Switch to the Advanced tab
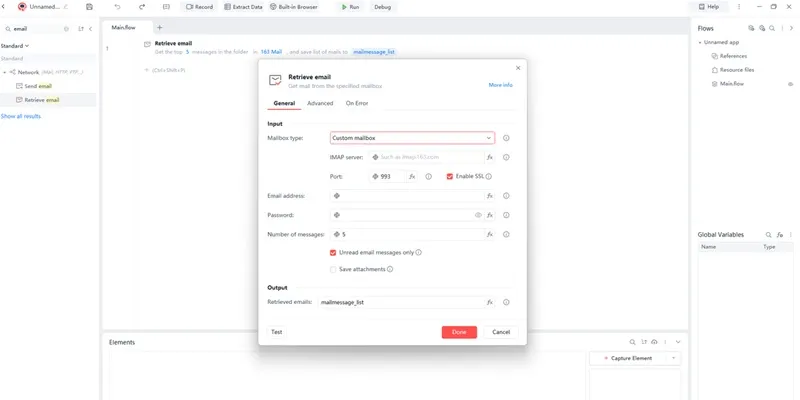This screenshot has width=800, height=400. [x=320, y=103]
